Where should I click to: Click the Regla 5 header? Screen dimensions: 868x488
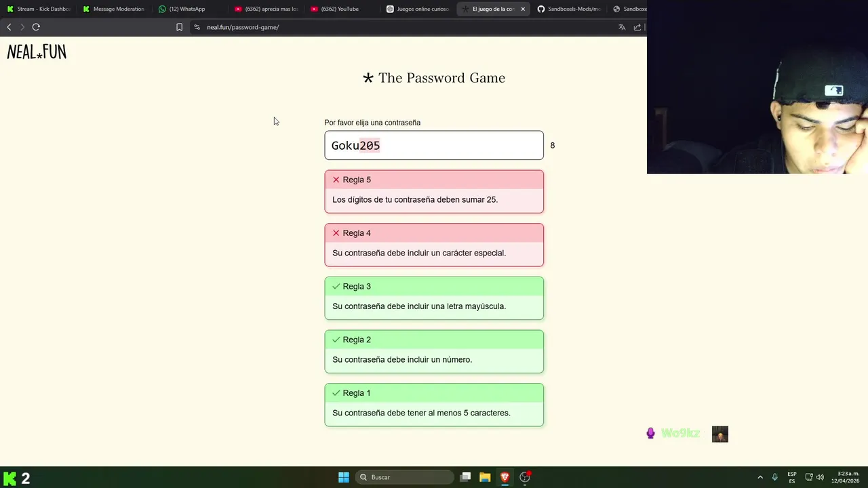point(434,180)
